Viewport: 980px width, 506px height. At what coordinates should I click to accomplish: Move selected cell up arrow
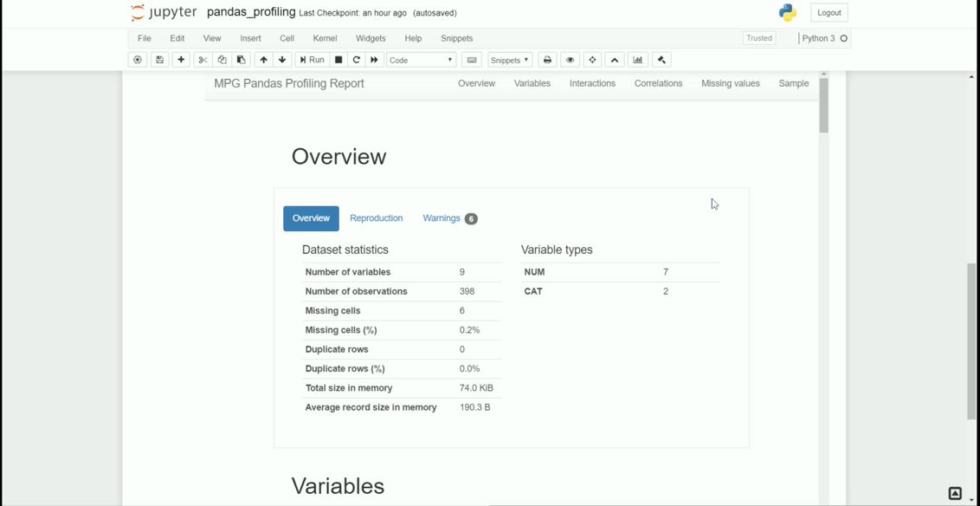click(264, 60)
